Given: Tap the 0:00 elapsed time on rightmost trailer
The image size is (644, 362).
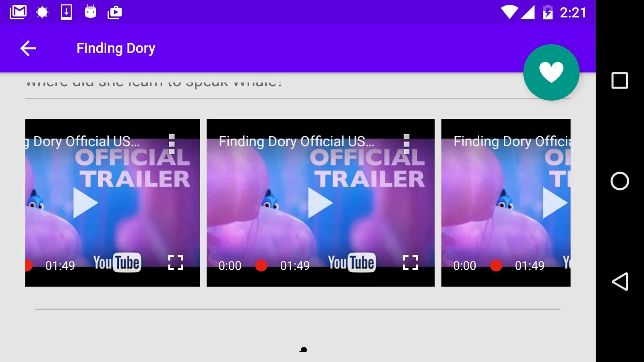Looking at the screenshot, I should coord(465,266).
